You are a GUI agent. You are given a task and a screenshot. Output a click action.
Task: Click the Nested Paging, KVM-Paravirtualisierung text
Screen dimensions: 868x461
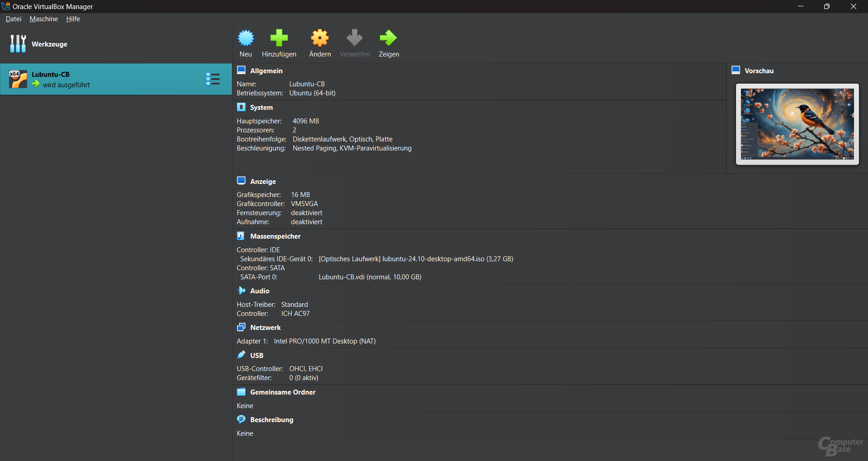352,148
